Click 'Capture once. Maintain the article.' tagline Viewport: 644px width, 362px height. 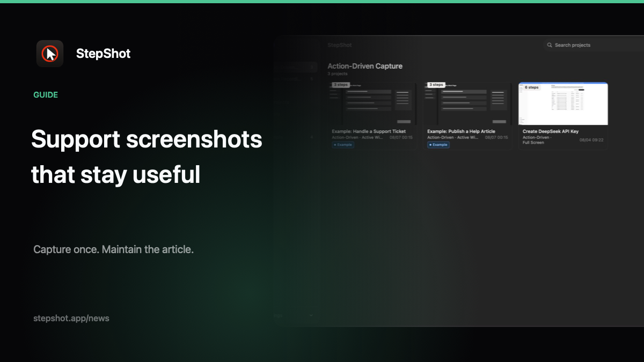113,249
